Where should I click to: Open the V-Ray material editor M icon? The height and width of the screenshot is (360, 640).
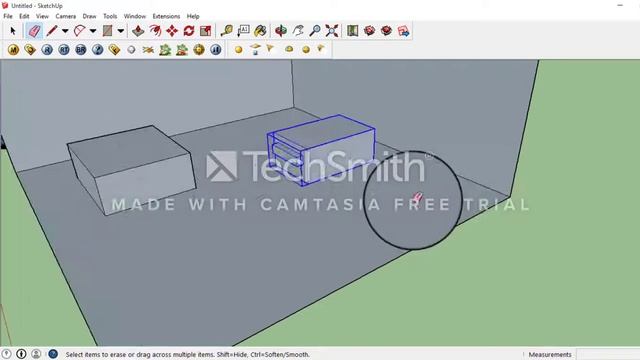point(13,50)
